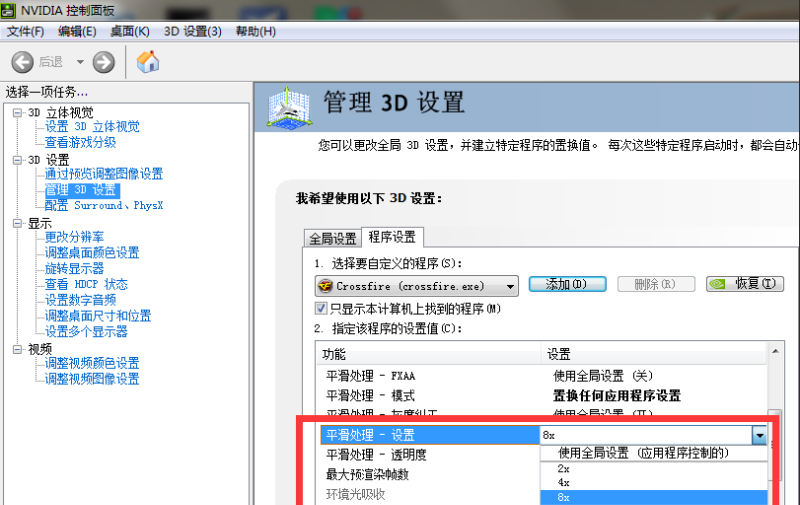Open the 帮助(H) menu
800x505 pixels.
(255, 32)
